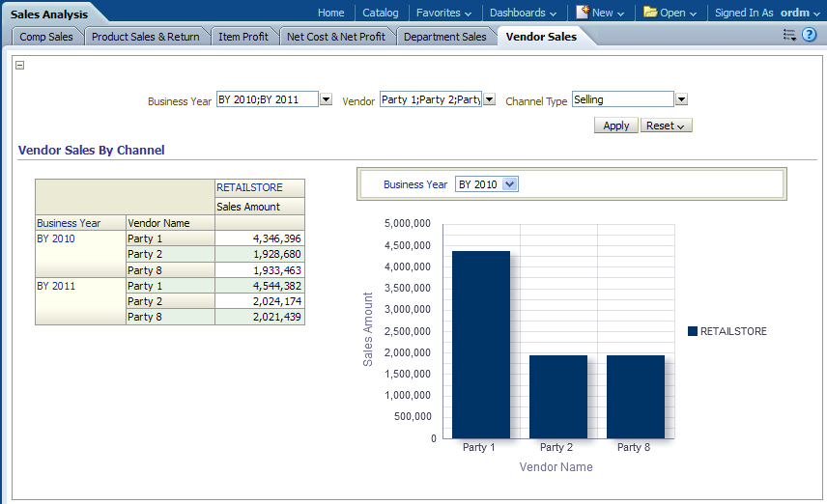Expand the Vendor prompt dropdown arrow
The height and width of the screenshot is (504, 827).
pyautogui.click(x=489, y=99)
